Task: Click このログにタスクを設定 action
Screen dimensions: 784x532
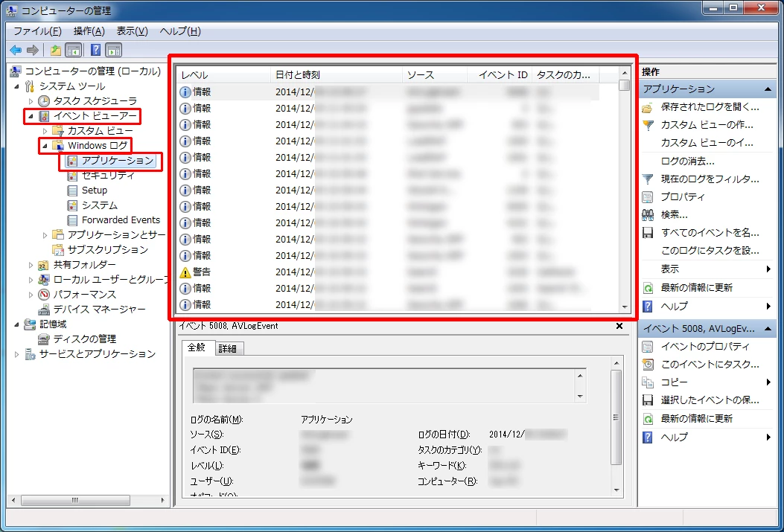Action: (710, 250)
